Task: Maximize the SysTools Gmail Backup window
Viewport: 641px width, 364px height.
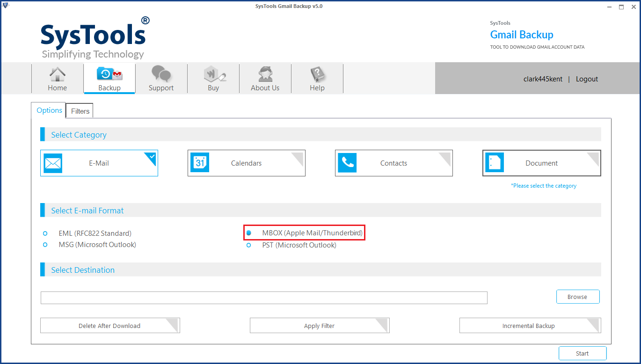Action: point(621,7)
